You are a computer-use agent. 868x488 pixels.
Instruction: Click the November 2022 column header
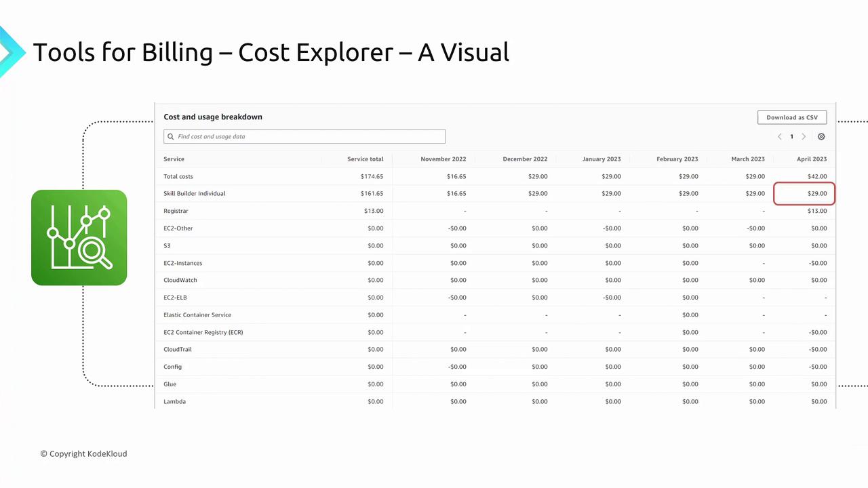(443, 159)
